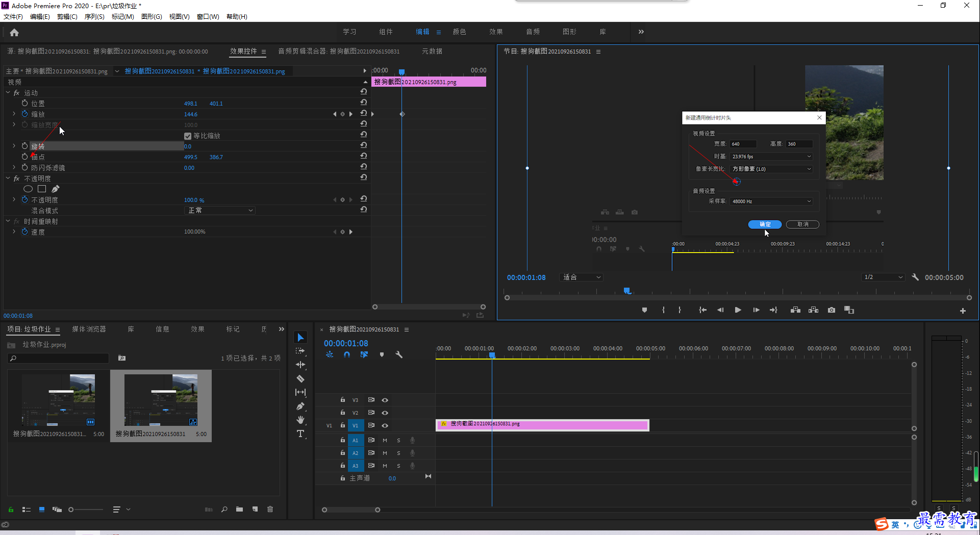Select the Hand tool
Screen dimensions: 980x535
(300, 420)
